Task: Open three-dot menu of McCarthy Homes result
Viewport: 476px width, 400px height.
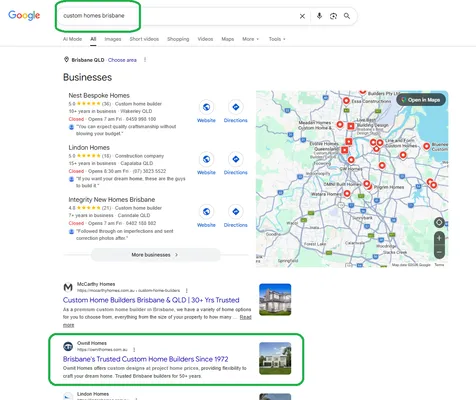Action: pyautogui.click(x=187, y=291)
